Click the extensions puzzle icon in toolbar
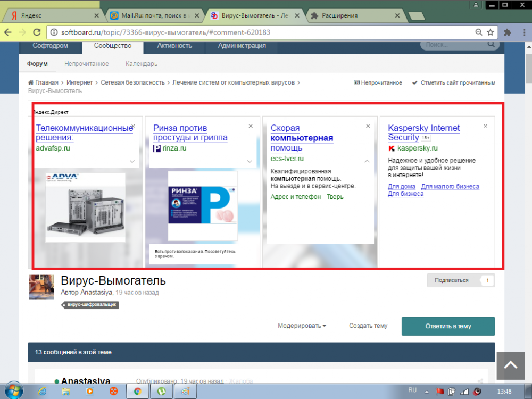The width and height of the screenshot is (532, 399). point(507,32)
